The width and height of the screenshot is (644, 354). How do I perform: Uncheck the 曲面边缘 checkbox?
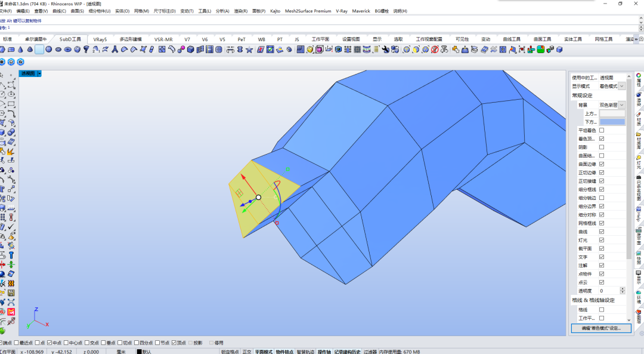pyautogui.click(x=602, y=164)
